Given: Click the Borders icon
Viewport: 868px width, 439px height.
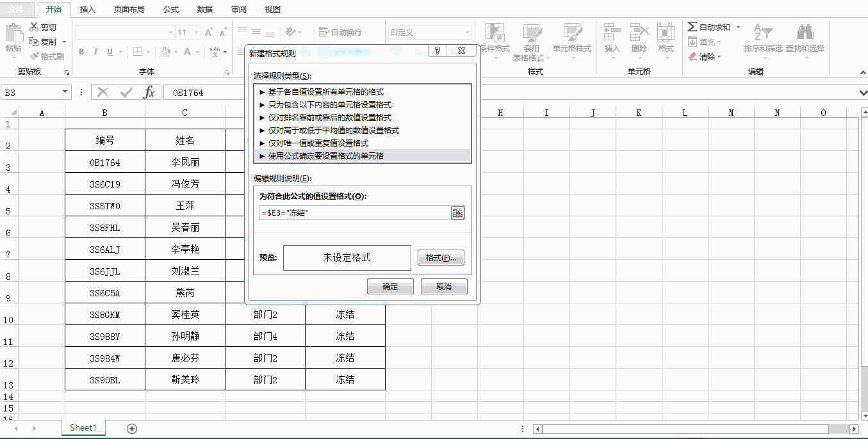Looking at the screenshot, I should point(138,52).
